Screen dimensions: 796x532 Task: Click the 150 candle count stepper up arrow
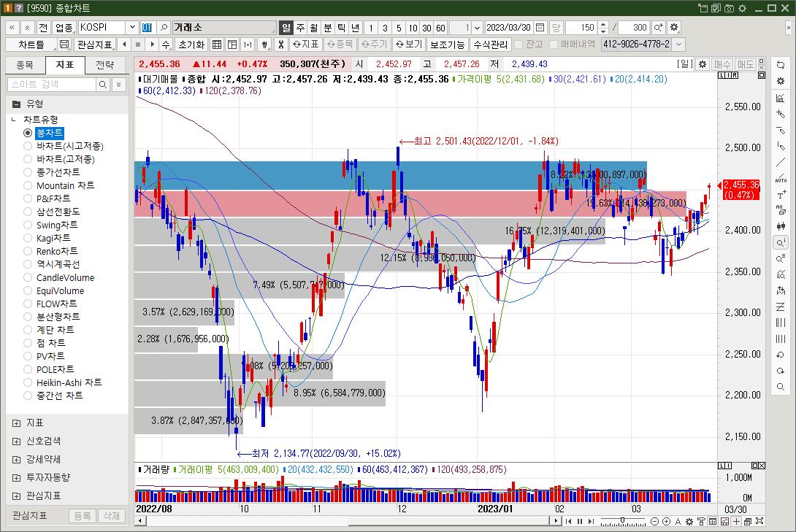click(x=602, y=24)
